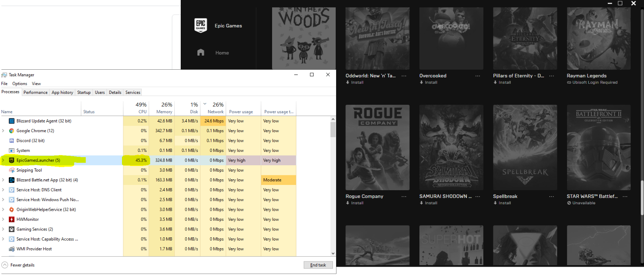Open the File menu in Task Manager

(x=4, y=84)
